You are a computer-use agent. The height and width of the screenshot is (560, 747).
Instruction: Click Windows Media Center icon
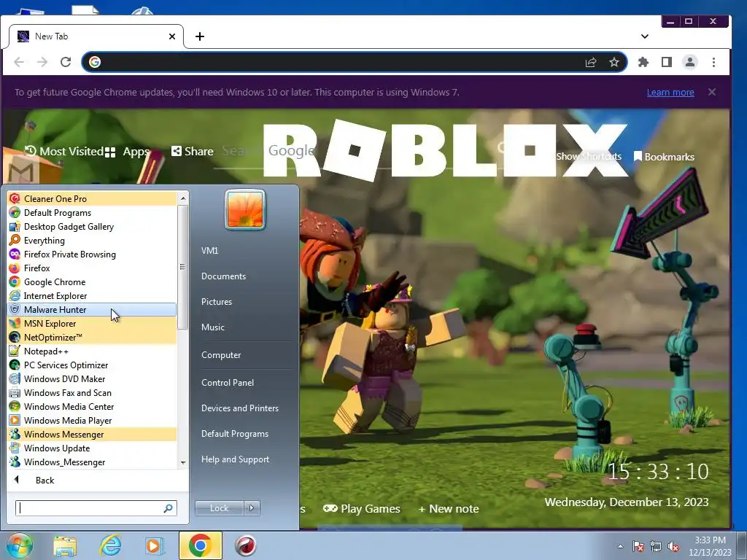pyautogui.click(x=15, y=406)
